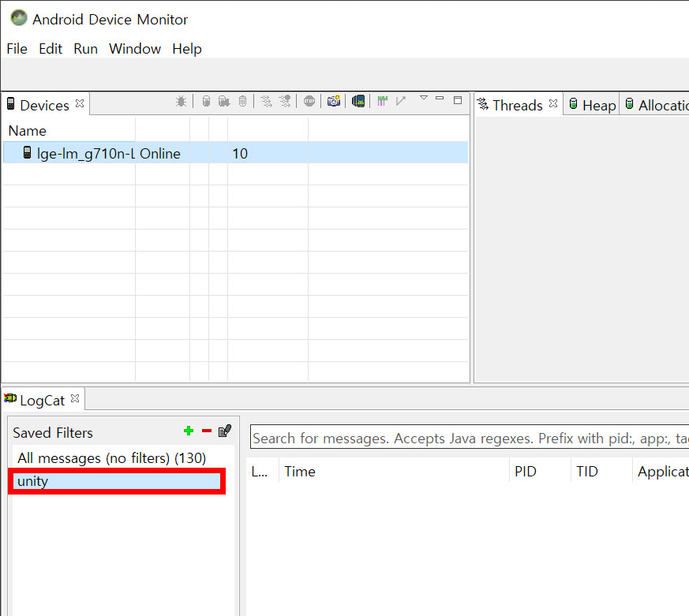Click the PID column header

click(x=526, y=472)
